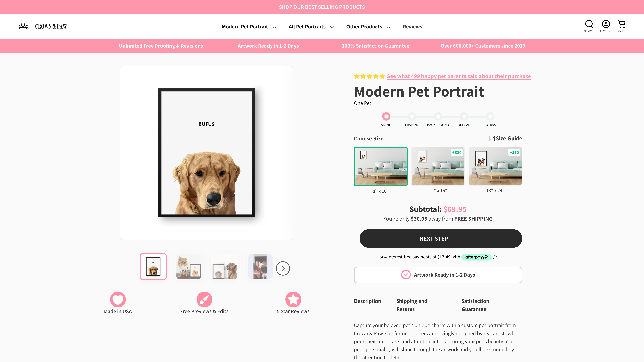Open the shopping Cart icon
The width and height of the screenshot is (644, 362).
(621, 26)
